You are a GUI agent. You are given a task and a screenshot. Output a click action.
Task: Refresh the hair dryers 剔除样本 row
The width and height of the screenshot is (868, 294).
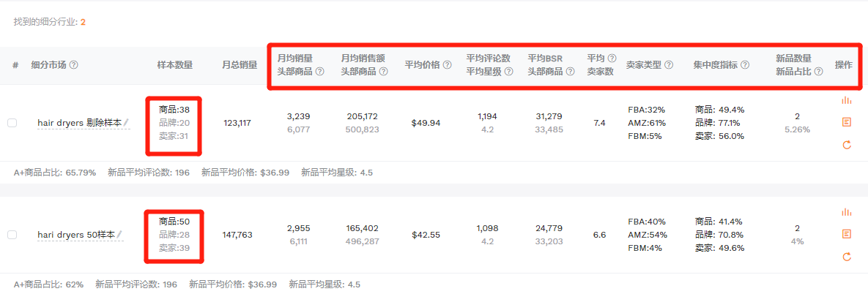click(847, 145)
